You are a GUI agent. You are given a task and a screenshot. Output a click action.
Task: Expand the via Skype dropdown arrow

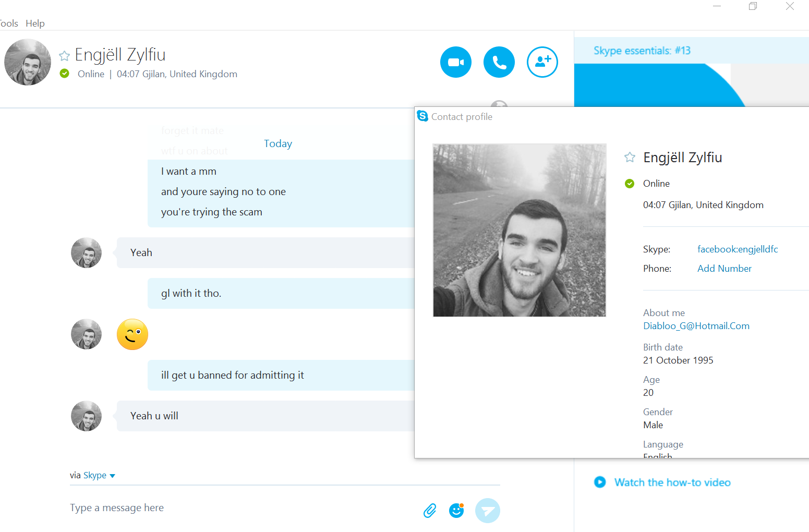[x=112, y=476]
